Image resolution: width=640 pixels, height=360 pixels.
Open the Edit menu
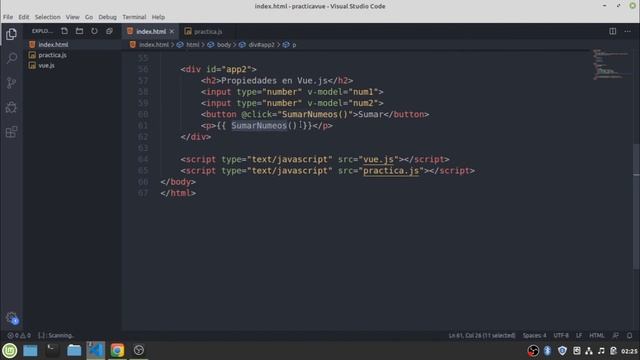click(x=24, y=17)
